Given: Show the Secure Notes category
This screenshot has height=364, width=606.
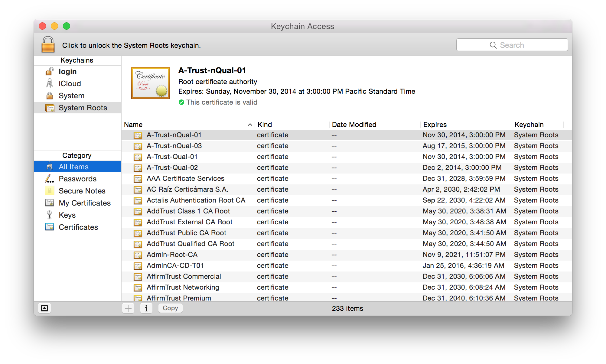Looking at the screenshot, I should click(x=77, y=191).
